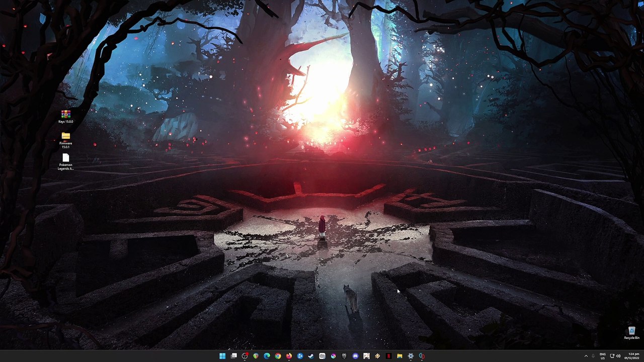Switch the ENG US input language

coord(603,356)
